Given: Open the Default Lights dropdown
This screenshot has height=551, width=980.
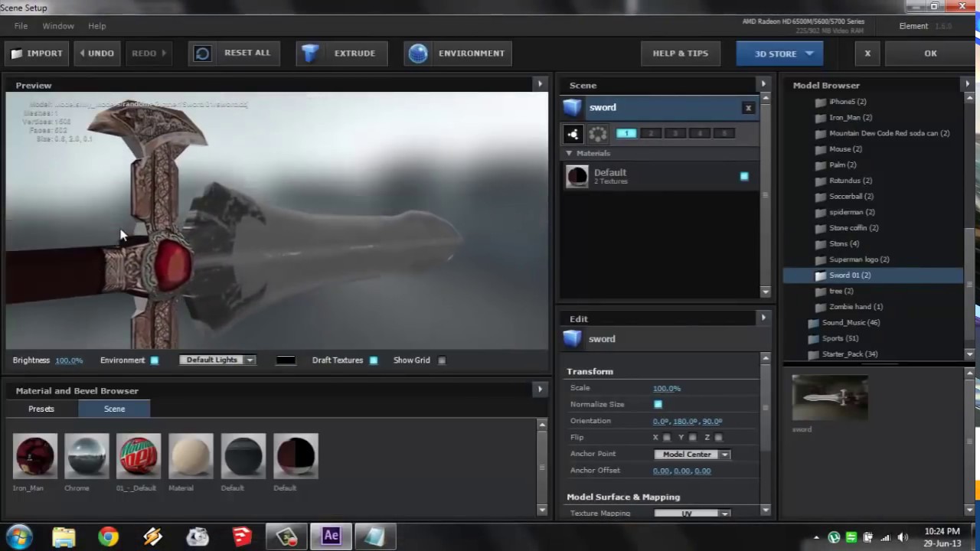Looking at the screenshot, I should (217, 360).
